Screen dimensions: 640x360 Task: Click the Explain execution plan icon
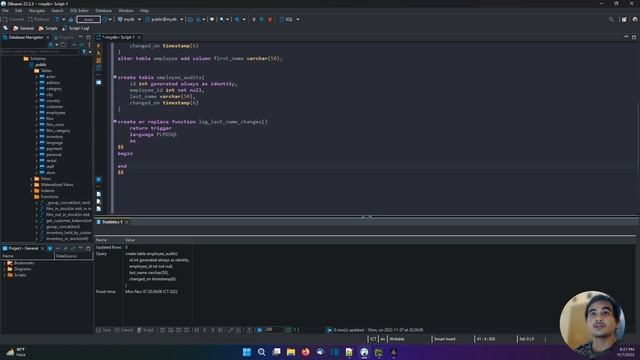tap(99, 67)
